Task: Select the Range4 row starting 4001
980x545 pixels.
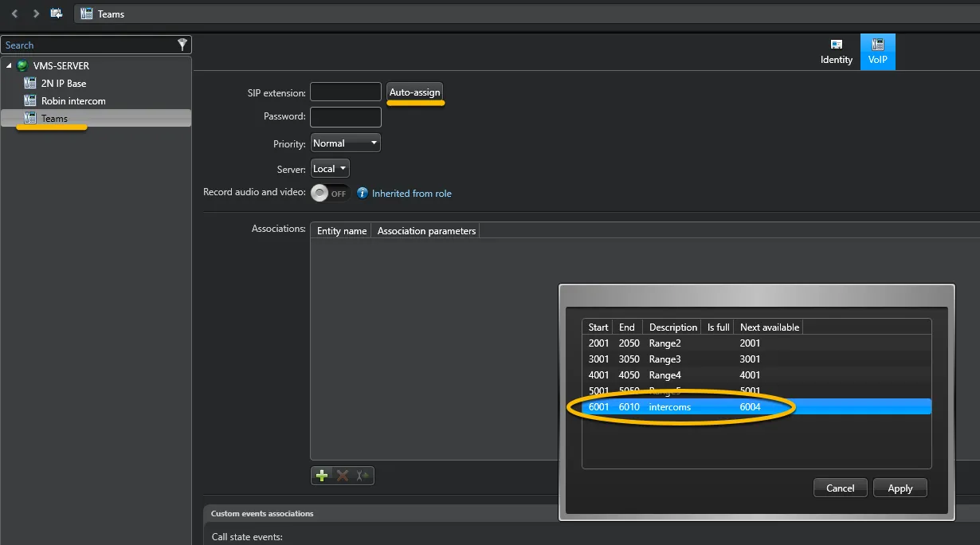Action: point(756,375)
